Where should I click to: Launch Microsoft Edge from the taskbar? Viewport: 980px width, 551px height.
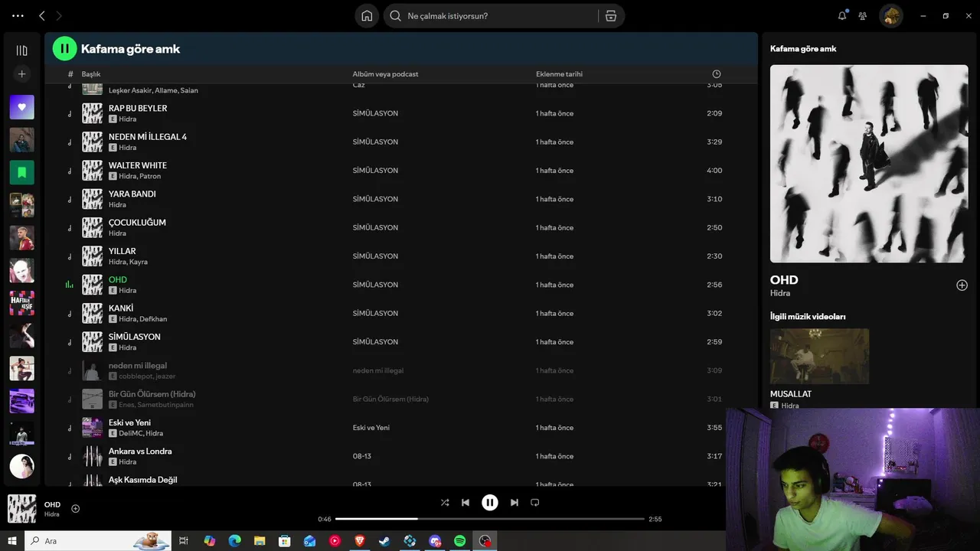pos(234,541)
